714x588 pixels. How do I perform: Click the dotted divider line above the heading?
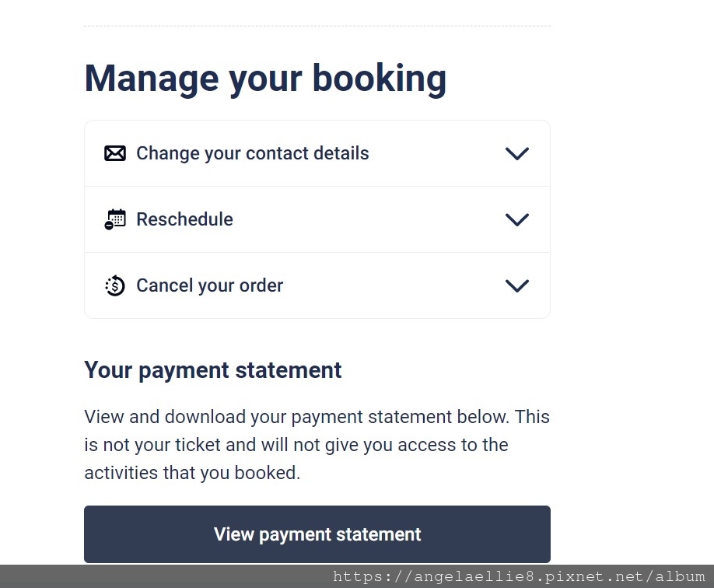317,26
